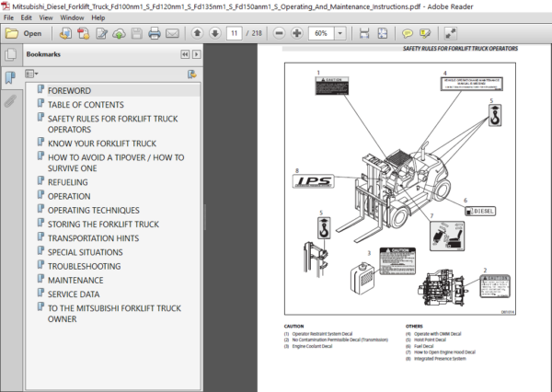The image size is (552, 392).
Task: Open the OPERATING TECHNIQUES bookmark
Action: [94, 211]
